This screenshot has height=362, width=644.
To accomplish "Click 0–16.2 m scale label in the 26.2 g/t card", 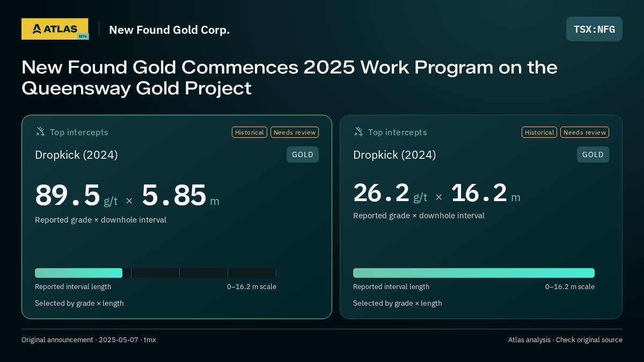I will click(570, 287).
